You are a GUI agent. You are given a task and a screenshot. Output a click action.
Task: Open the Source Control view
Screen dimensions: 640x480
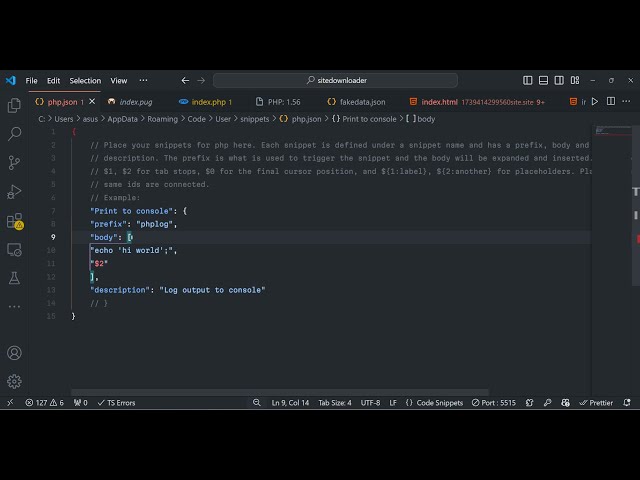click(14, 162)
